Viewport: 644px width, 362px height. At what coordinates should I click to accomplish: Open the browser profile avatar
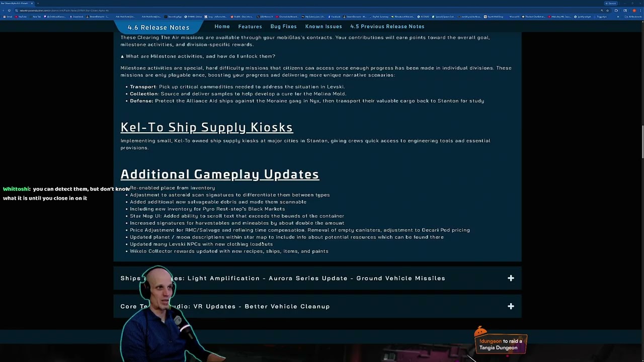634,11
